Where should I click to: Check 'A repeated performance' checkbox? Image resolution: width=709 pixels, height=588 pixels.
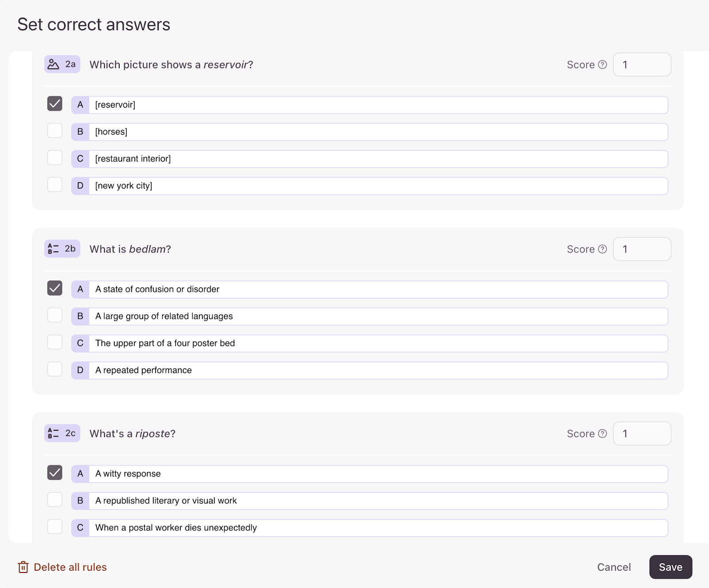pos(55,369)
